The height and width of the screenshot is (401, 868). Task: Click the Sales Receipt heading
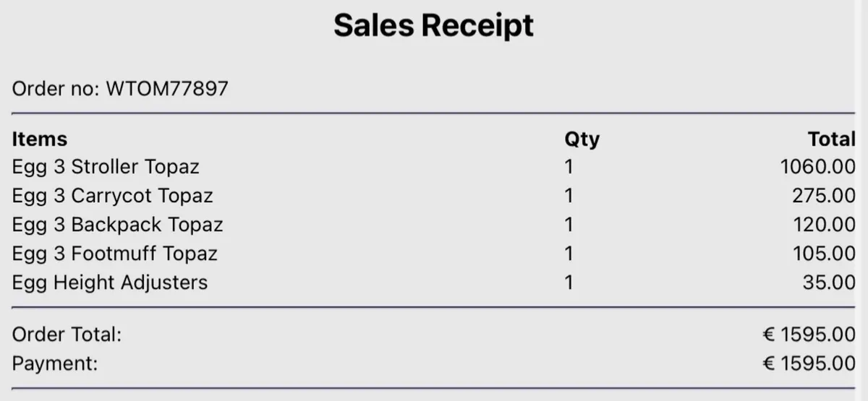[433, 26]
